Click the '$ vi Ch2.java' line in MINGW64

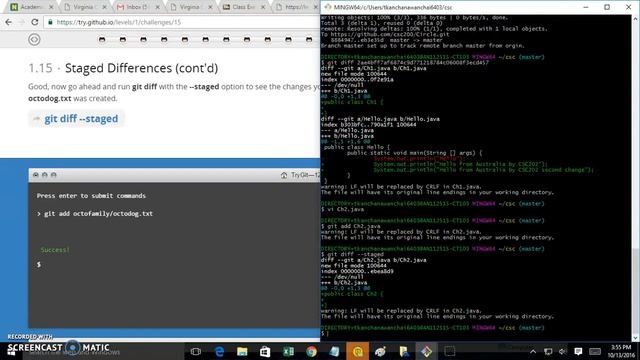coord(342,209)
